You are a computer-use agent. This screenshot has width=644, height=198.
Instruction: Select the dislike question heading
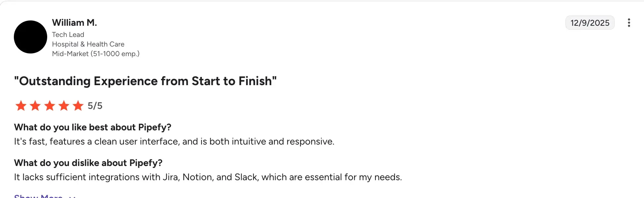tap(88, 163)
